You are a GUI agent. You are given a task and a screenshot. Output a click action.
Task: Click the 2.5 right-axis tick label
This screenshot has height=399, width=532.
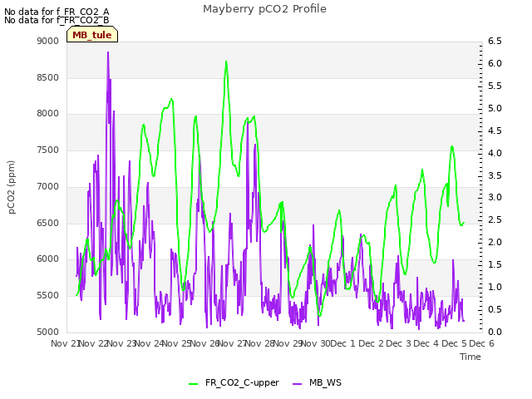point(495,219)
